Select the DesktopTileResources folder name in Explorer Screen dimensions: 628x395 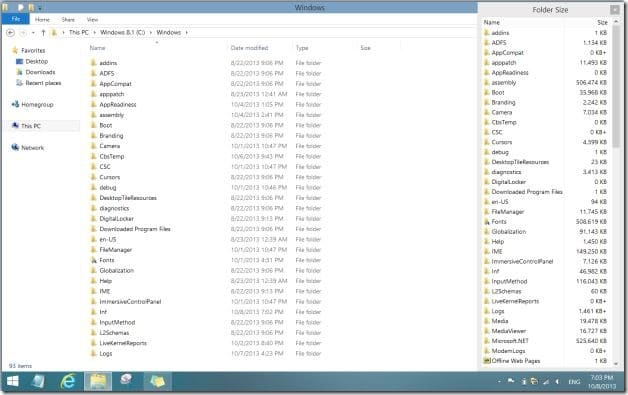coord(128,198)
